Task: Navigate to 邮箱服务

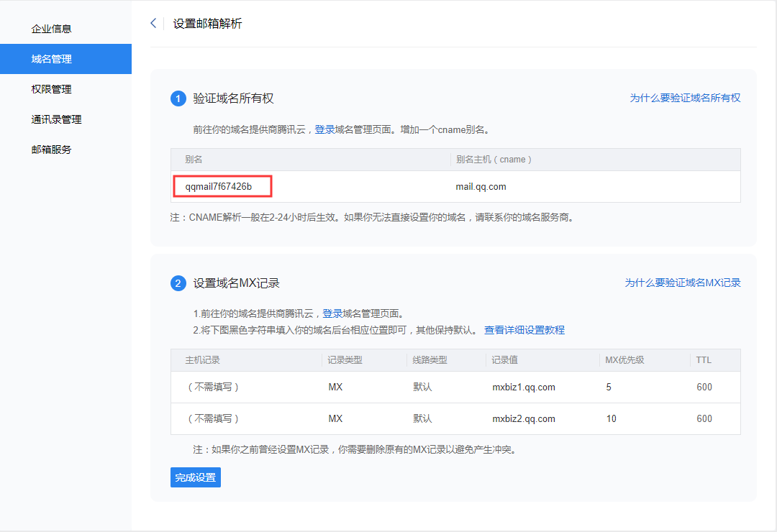Action: pos(51,150)
